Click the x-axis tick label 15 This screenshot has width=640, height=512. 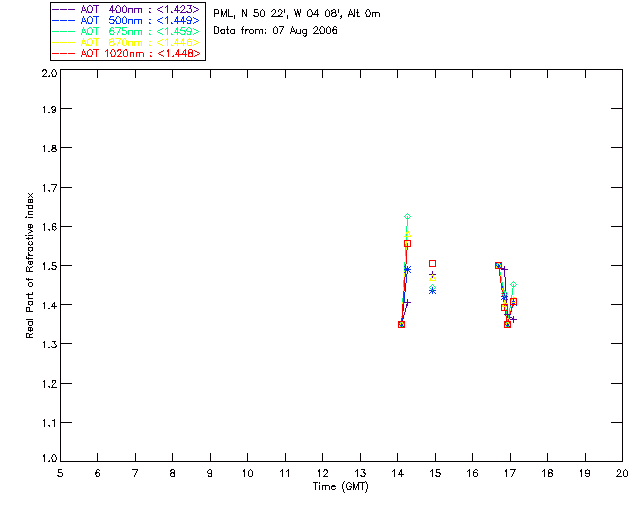tap(435, 473)
